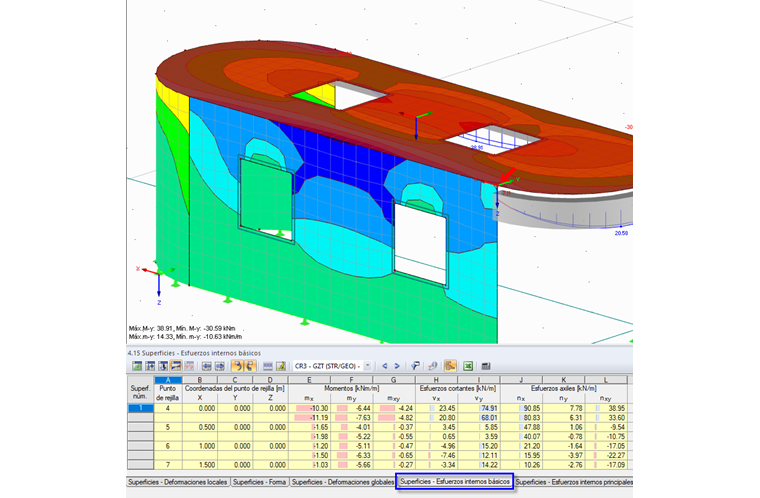This screenshot has height=498, width=760.
Task: Click the left double-arrow table icon
Action: point(206,366)
